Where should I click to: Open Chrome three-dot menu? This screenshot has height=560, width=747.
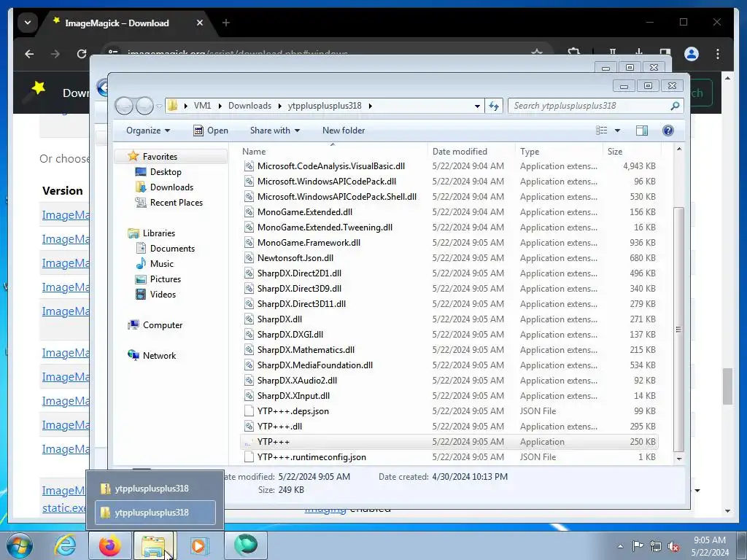[718, 54]
